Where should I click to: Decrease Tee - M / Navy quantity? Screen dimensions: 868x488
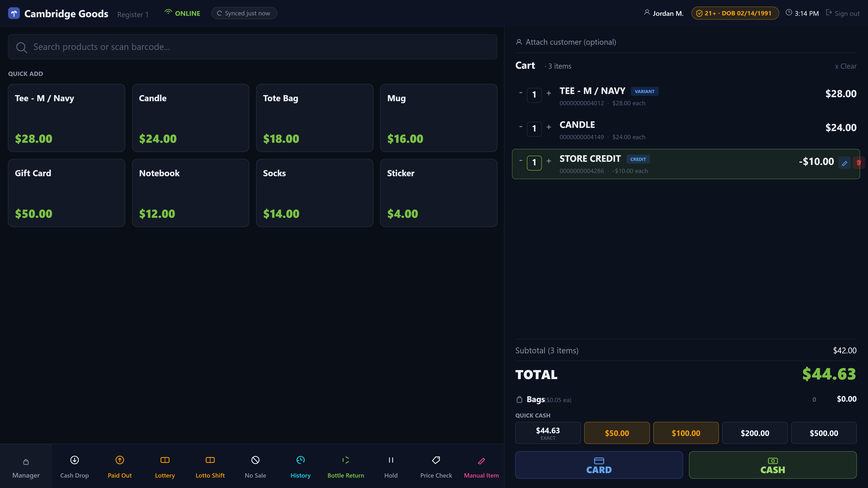coord(521,93)
